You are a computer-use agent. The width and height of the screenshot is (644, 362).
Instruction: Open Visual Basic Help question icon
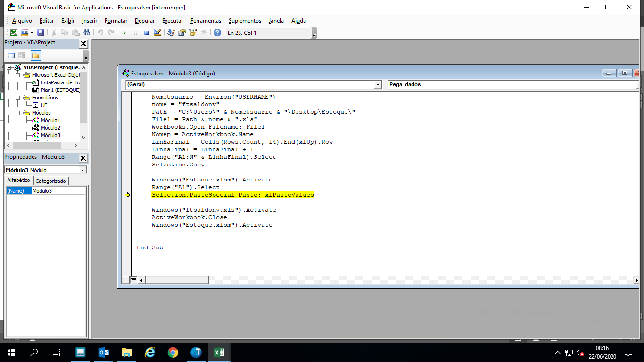click(x=217, y=33)
